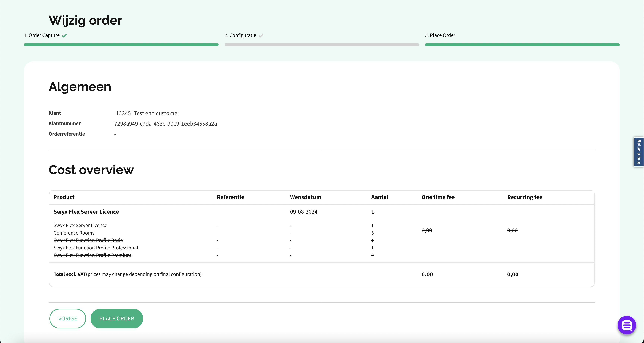Click the Recurring fee column header
This screenshot has width=644, height=343.
tap(525, 197)
